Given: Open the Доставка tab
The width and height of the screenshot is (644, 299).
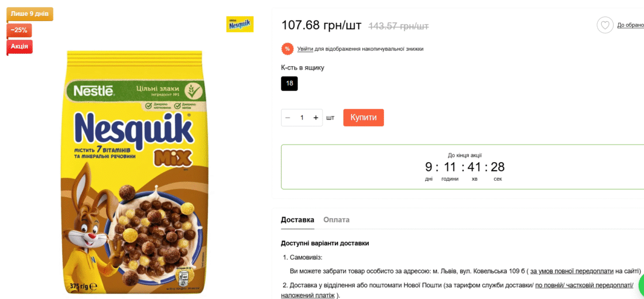Looking at the screenshot, I should (297, 220).
